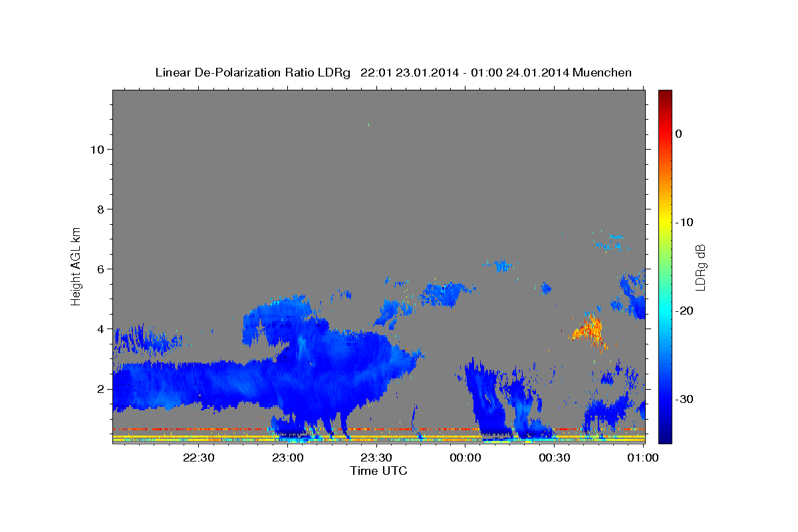
Task: Click the height tick label 8
Action: [100, 209]
